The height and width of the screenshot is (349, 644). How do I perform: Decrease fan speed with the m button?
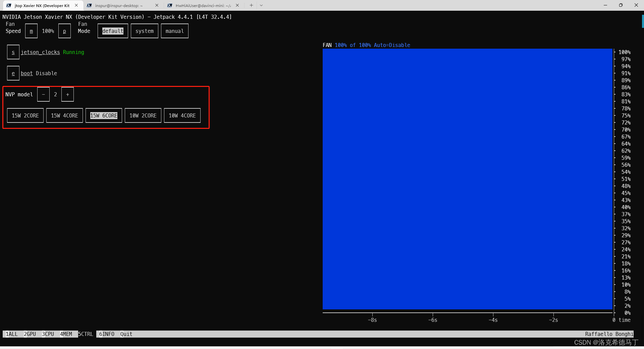tap(31, 31)
